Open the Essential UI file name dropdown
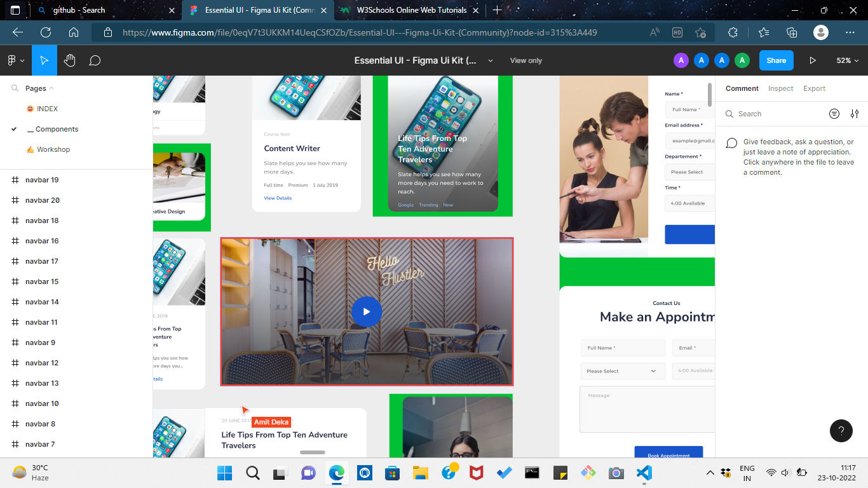The height and width of the screenshot is (488, 868). point(489,60)
